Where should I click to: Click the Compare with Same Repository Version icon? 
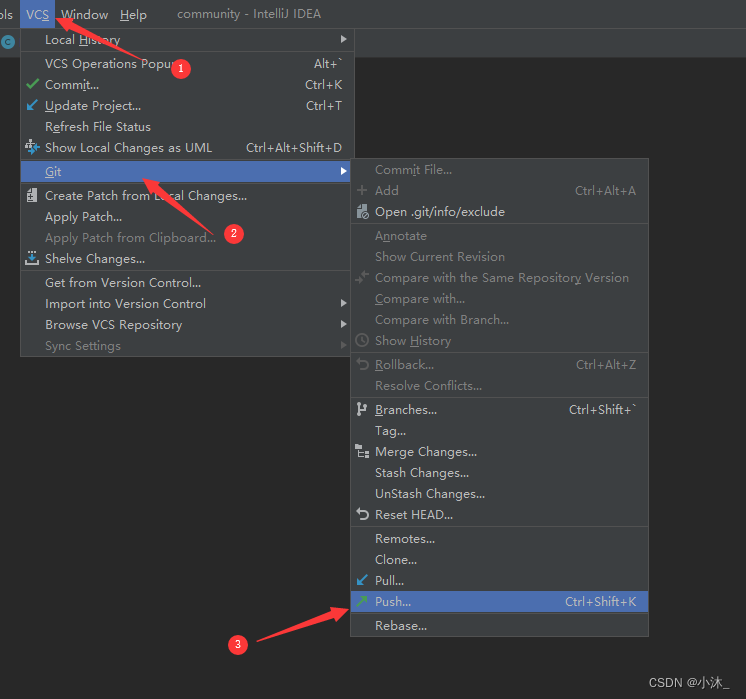click(x=362, y=277)
